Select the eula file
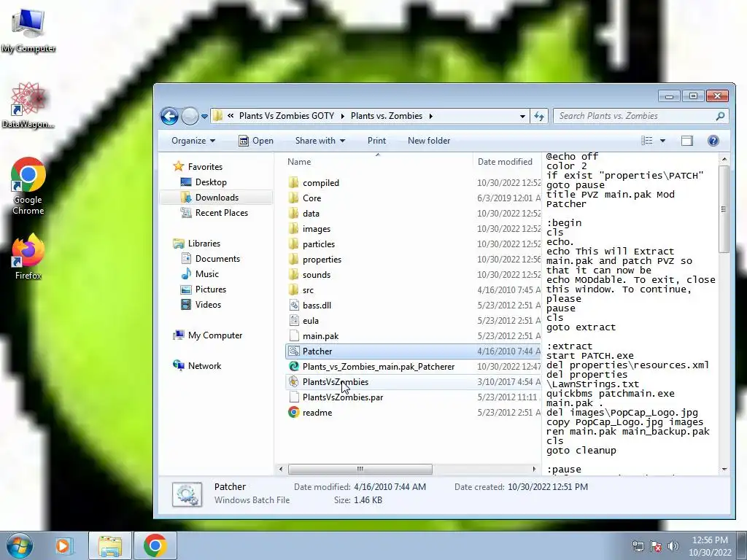 [311, 321]
